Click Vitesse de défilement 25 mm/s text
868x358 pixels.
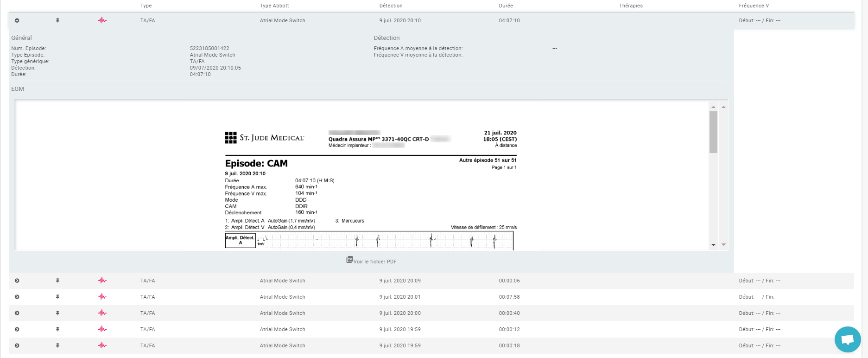484,227
